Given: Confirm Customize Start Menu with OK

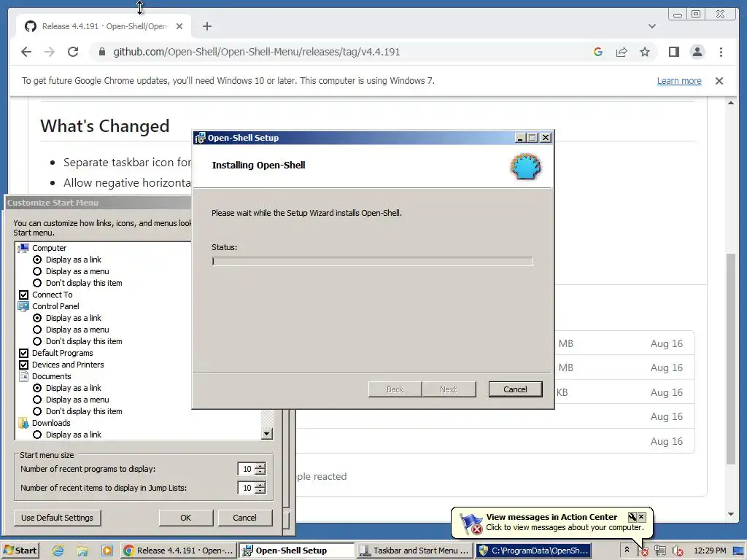Looking at the screenshot, I should pyautogui.click(x=186, y=518).
